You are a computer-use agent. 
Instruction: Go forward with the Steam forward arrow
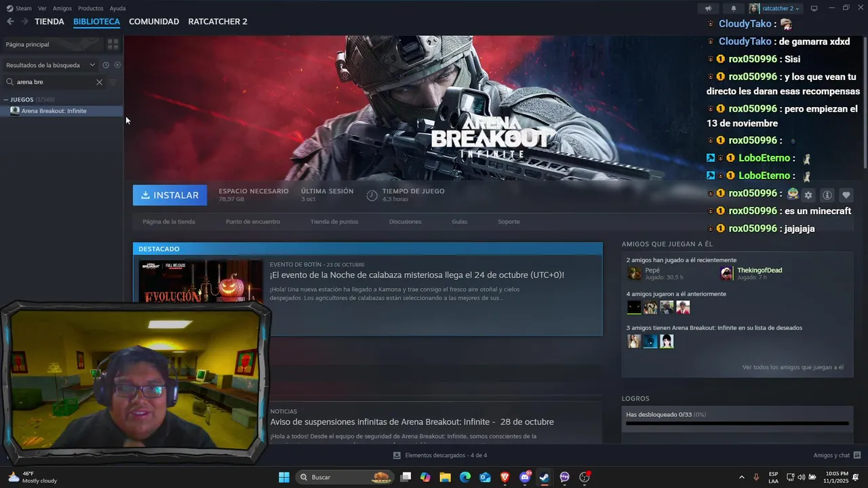click(24, 22)
